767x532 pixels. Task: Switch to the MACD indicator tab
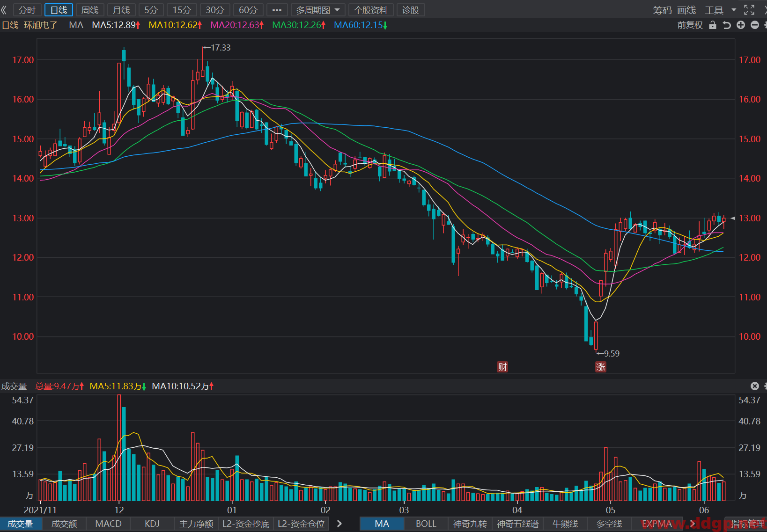click(x=108, y=524)
